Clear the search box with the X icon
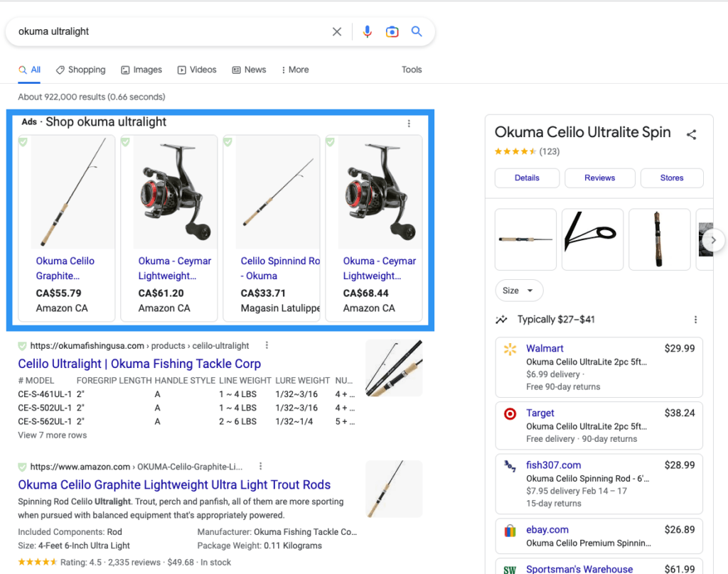 click(x=337, y=31)
